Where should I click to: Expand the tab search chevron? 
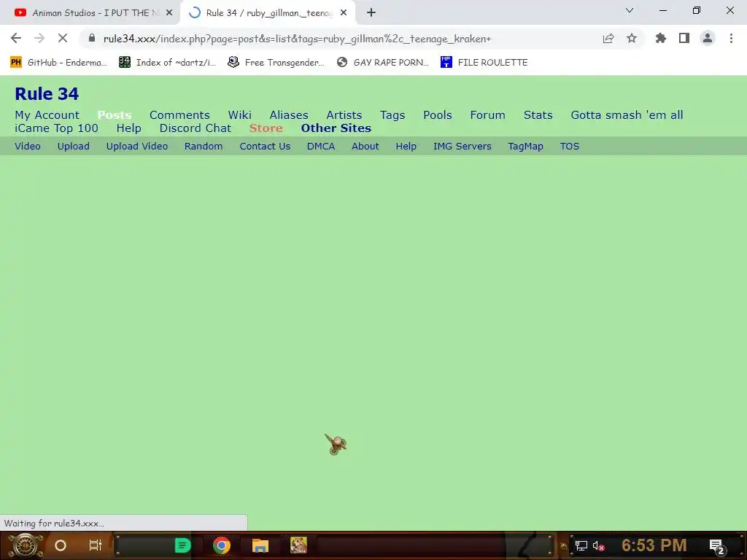click(x=630, y=10)
